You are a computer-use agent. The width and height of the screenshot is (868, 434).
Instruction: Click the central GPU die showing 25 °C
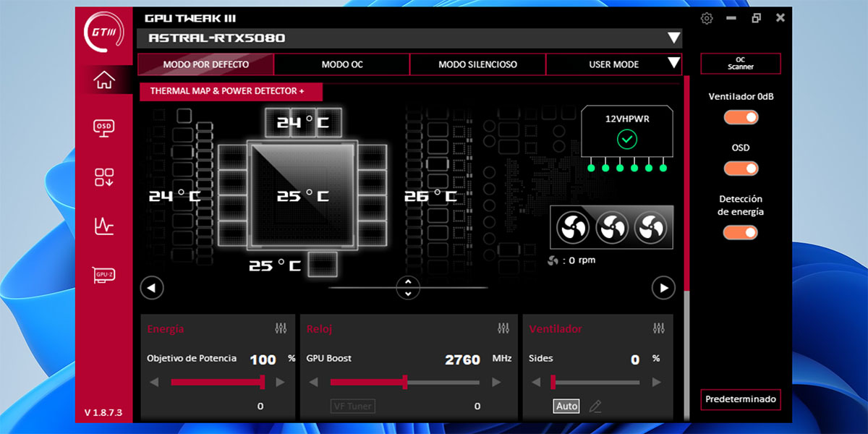click(302, 196)
